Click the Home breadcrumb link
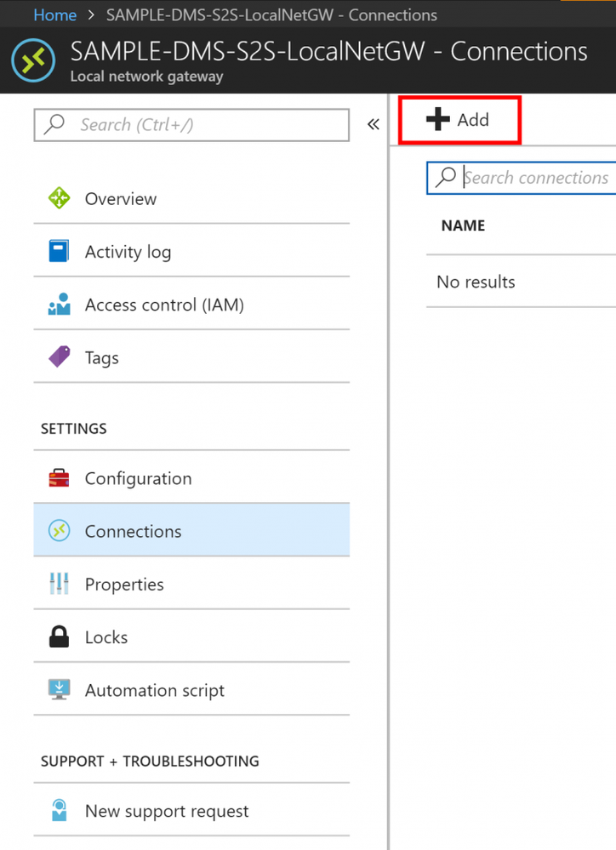The width and height of the screenshot is (616, 850). [x=54, y=14]
